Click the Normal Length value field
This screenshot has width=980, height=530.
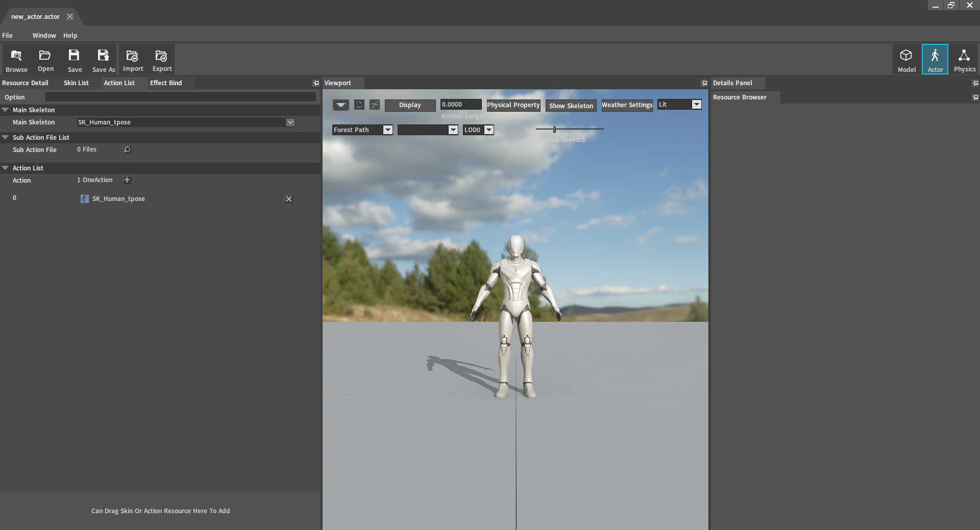pos(461,105)
